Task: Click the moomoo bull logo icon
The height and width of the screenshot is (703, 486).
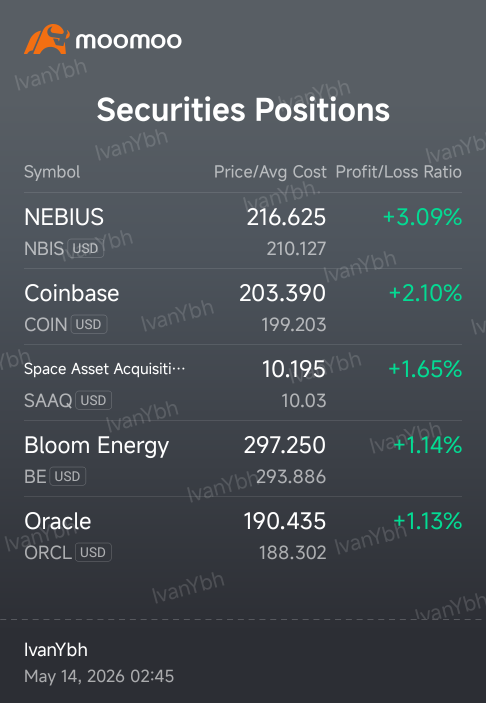Action: 47,39
